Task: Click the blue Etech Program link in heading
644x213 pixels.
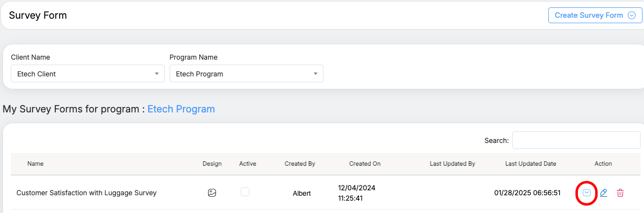Action: tap(181, 109)
